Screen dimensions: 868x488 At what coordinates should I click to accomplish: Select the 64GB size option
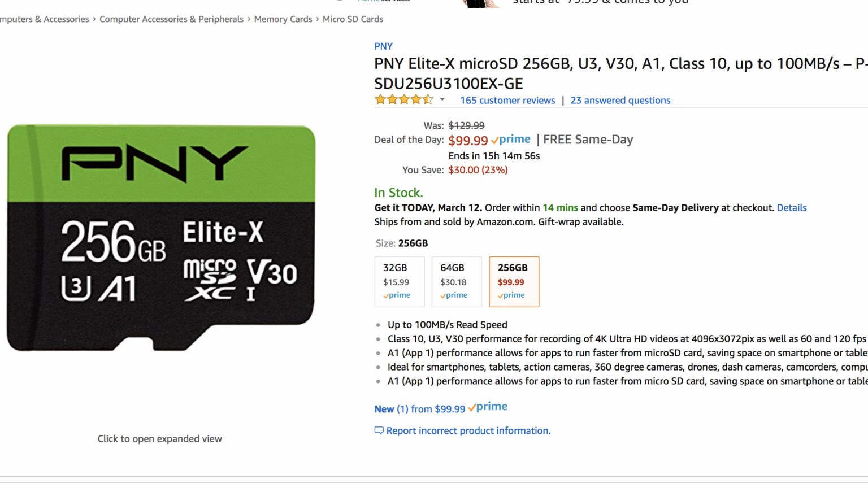point(456,281)
